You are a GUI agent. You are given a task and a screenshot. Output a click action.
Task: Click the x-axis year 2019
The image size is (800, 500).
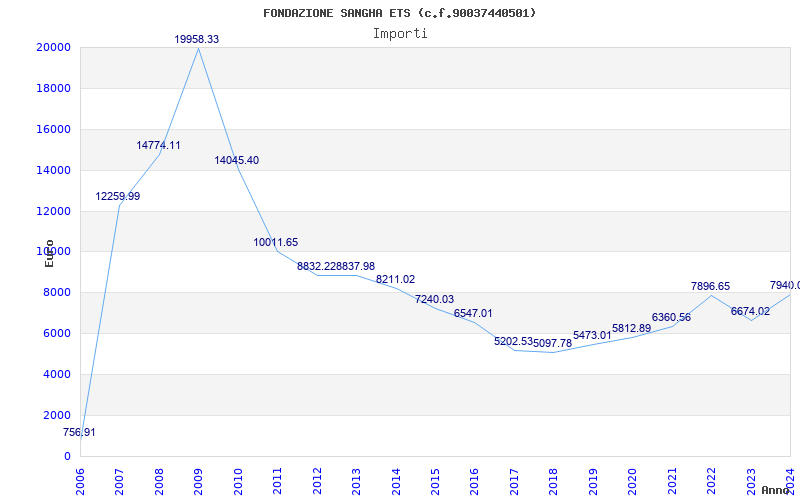pyautogui.click(x=593, y=482)
